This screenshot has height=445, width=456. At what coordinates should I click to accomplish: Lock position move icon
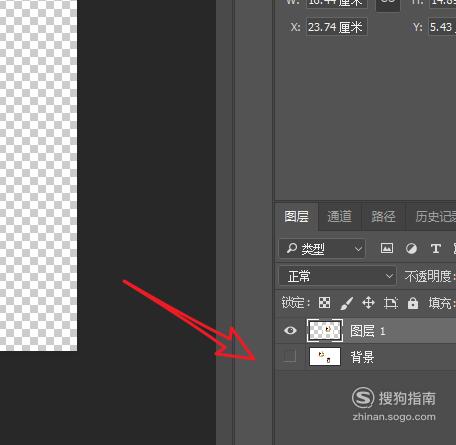tap(368, 303)
